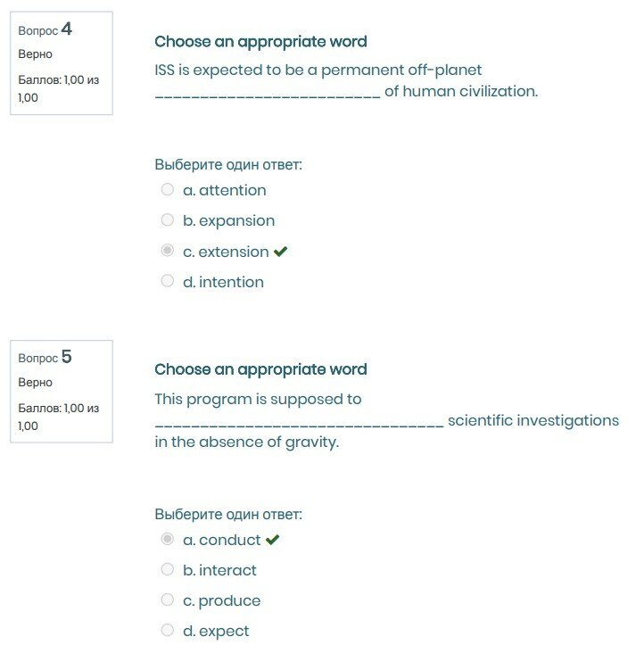Choose the 'b. interact' radio option
Image resolution: width=644 pixels, height=670 pixels.
pos(168,570)
